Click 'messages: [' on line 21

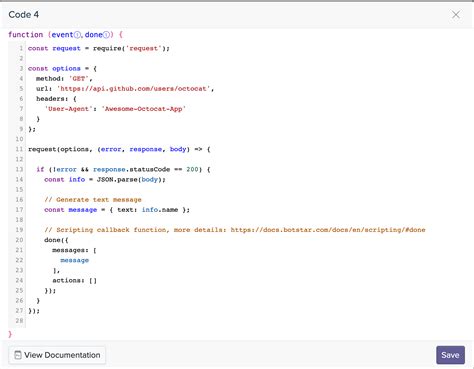coord(74,250)
